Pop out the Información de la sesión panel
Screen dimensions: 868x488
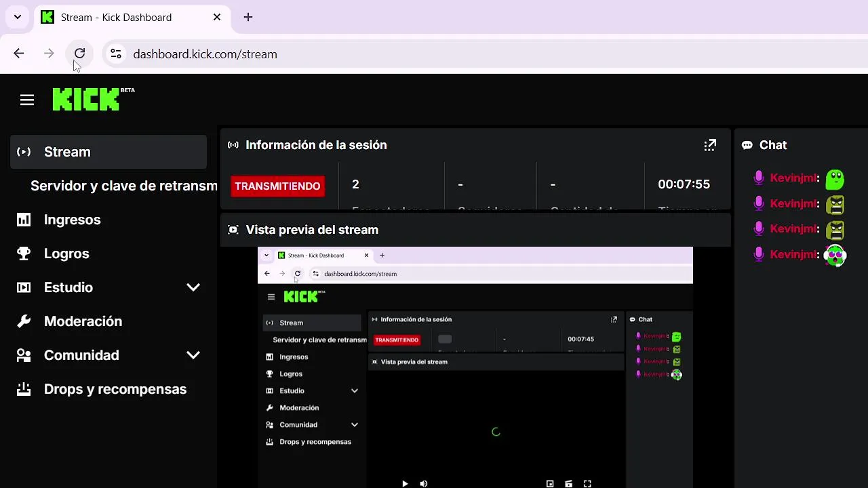(710, 145)
